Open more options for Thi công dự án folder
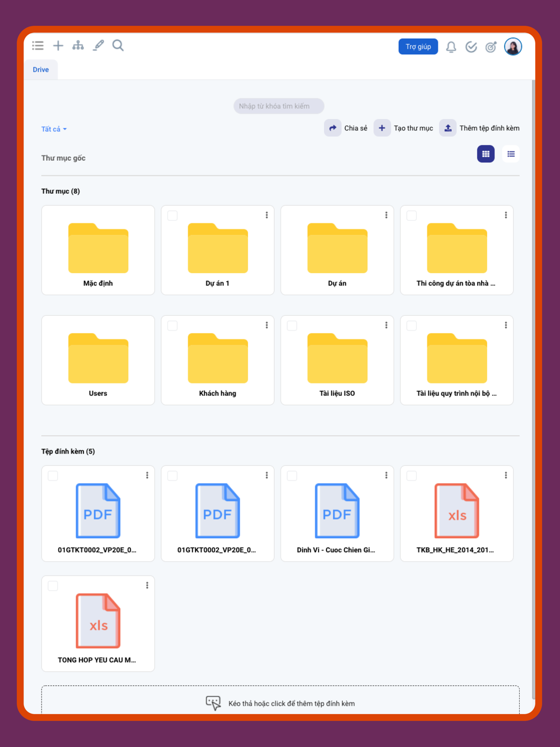The height and width of the screenshot is (747, 560). coord(506,215)
